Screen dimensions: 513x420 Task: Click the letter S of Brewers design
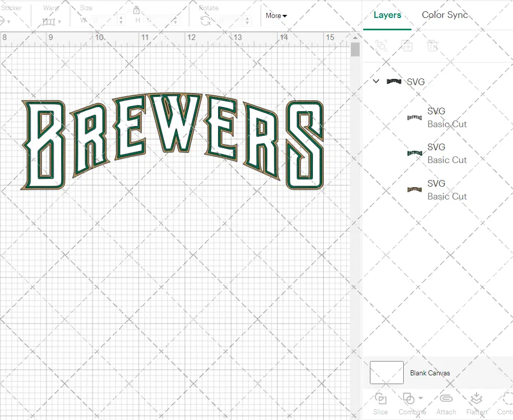pyautogui.click(x=305, y=145)
